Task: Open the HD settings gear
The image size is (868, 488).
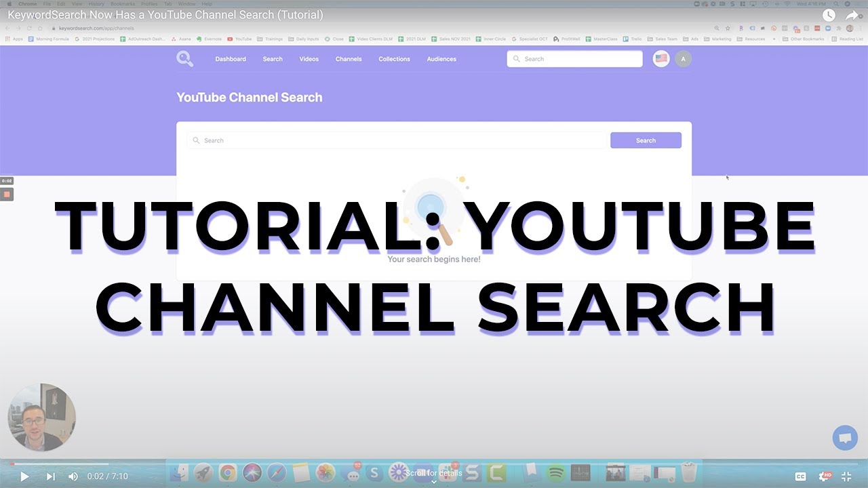Action: click(825, 476)
